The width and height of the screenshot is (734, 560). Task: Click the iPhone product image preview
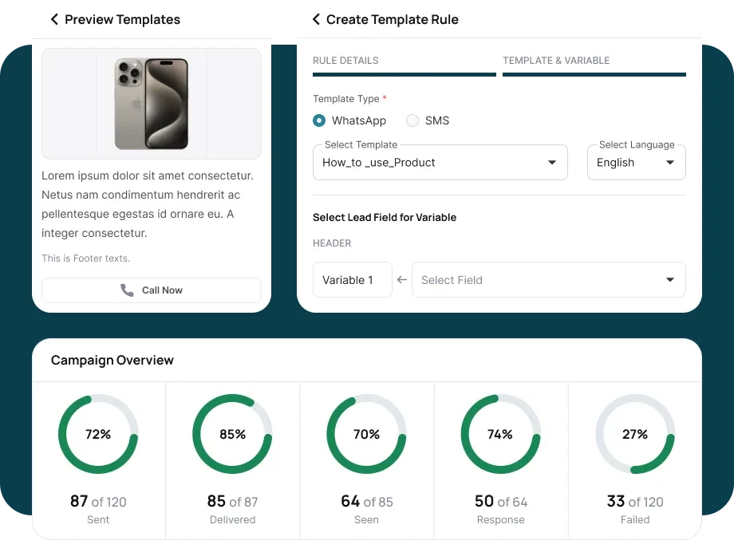152,104
